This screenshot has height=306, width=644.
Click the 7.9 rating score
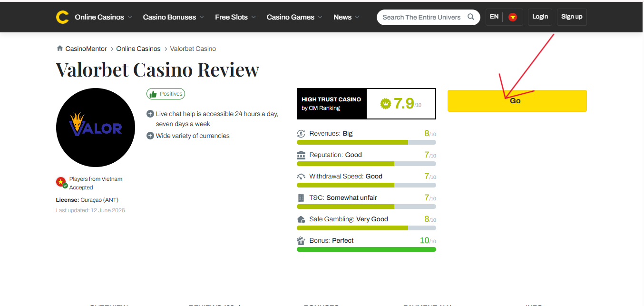404,103
